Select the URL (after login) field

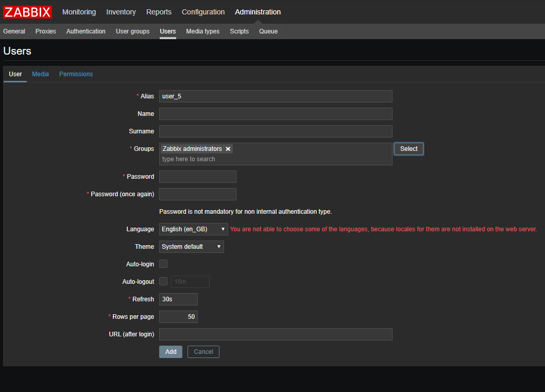tap(276, 334)
